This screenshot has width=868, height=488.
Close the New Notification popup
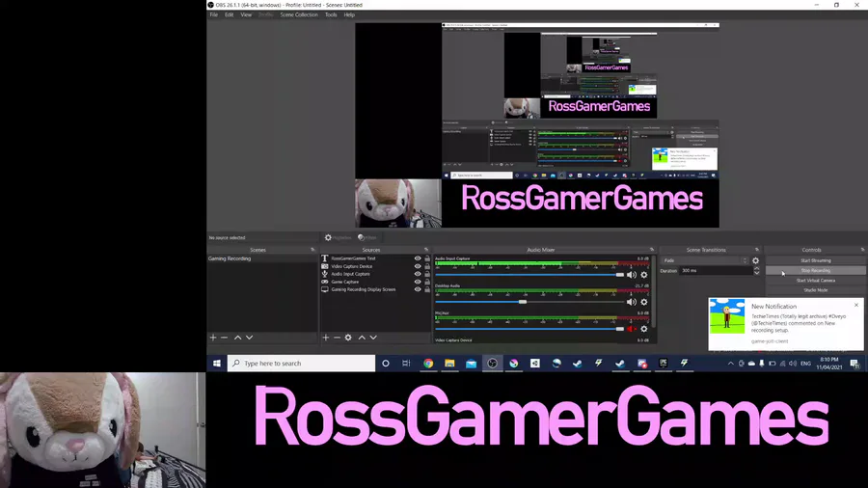(x=856, y=306)
